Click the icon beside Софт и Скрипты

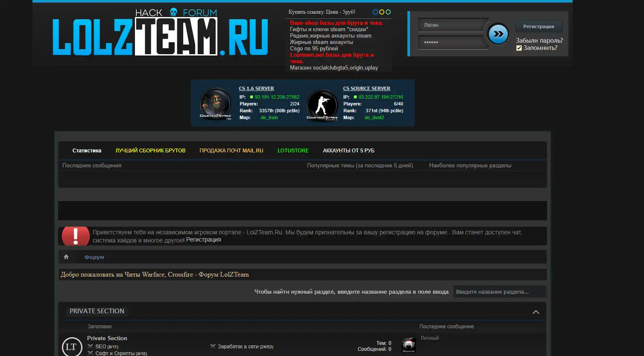tap(90, 353)
